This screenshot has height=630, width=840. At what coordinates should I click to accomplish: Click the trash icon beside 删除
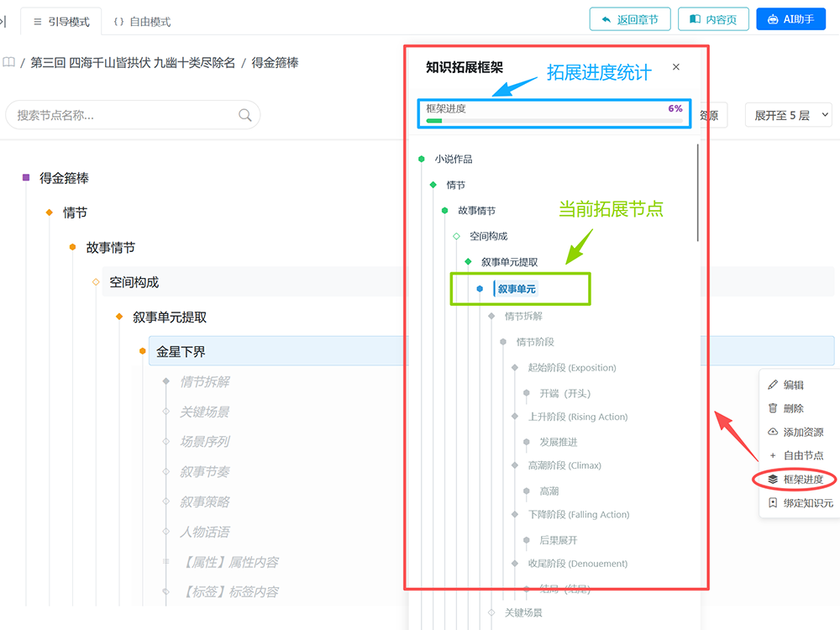(773, 408)
